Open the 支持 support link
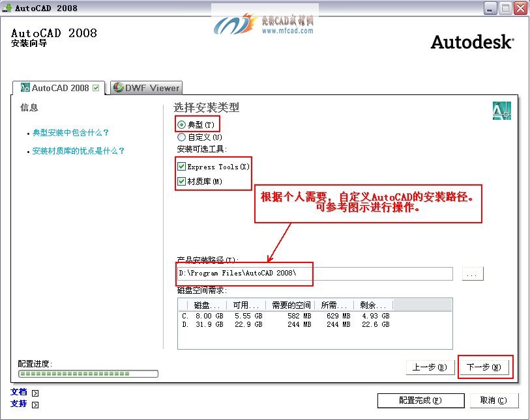This screenshot has width=530, height=420. [x=19, y=404]
